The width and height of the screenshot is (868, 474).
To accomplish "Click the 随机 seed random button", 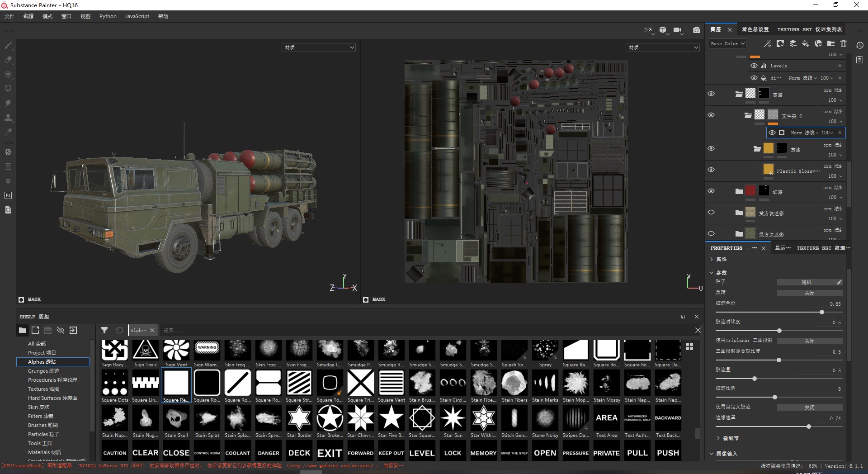I will 807,282.
